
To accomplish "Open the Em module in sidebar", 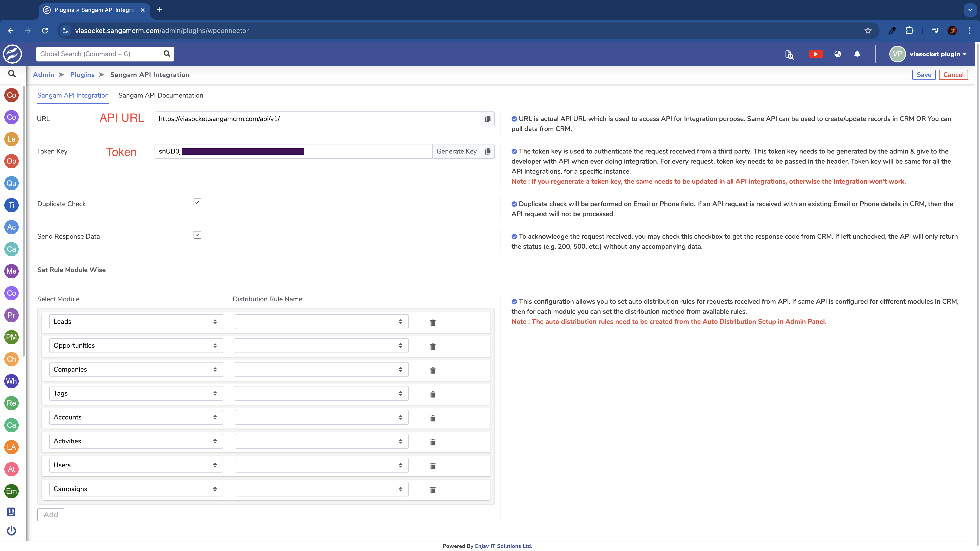I will [11, 491].
